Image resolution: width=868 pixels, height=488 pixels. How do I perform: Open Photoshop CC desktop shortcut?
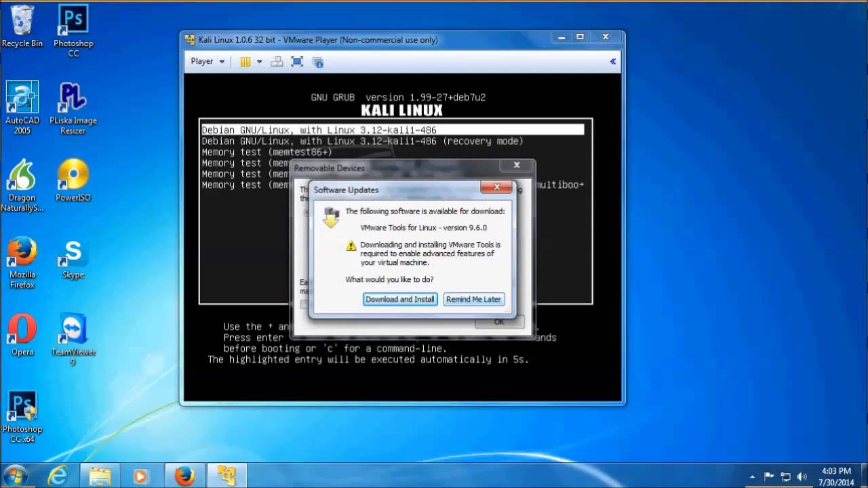[73, 31]
